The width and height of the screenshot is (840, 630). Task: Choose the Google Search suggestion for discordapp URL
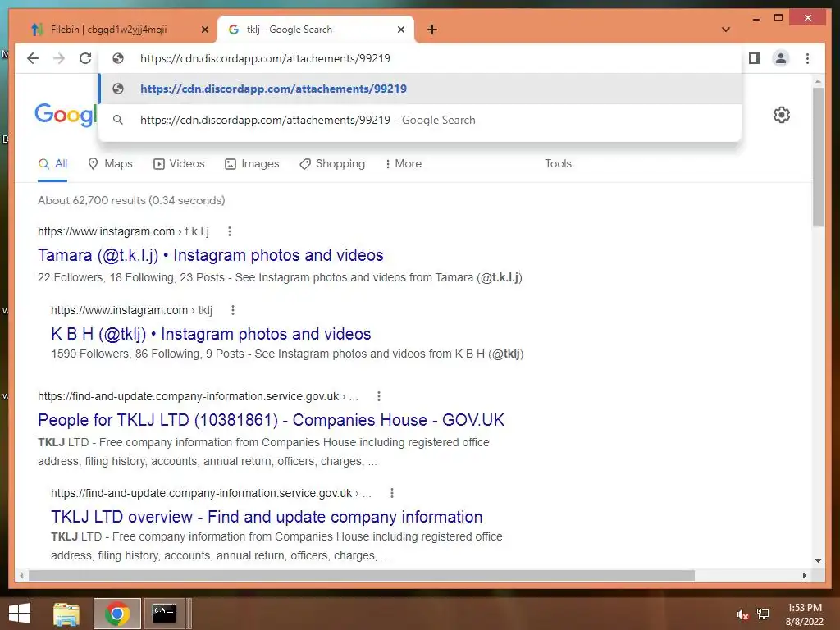pyautogui.click(x=421, y=120)
